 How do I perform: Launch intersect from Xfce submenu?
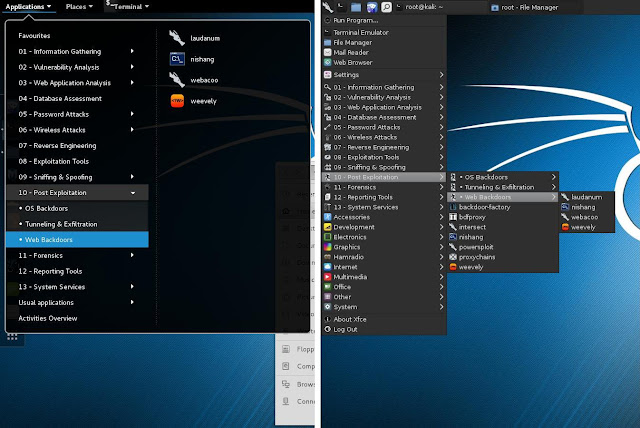(x=502, y=227)
